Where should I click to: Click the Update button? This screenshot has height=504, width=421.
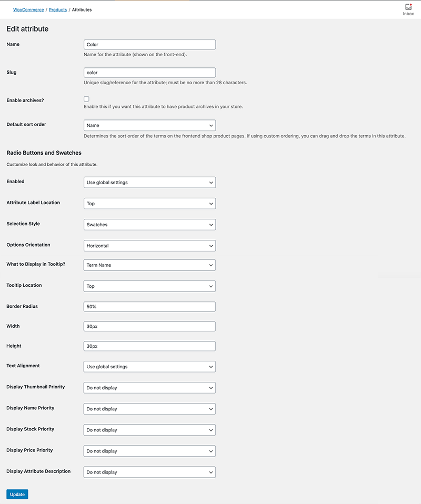click(17, 495)
